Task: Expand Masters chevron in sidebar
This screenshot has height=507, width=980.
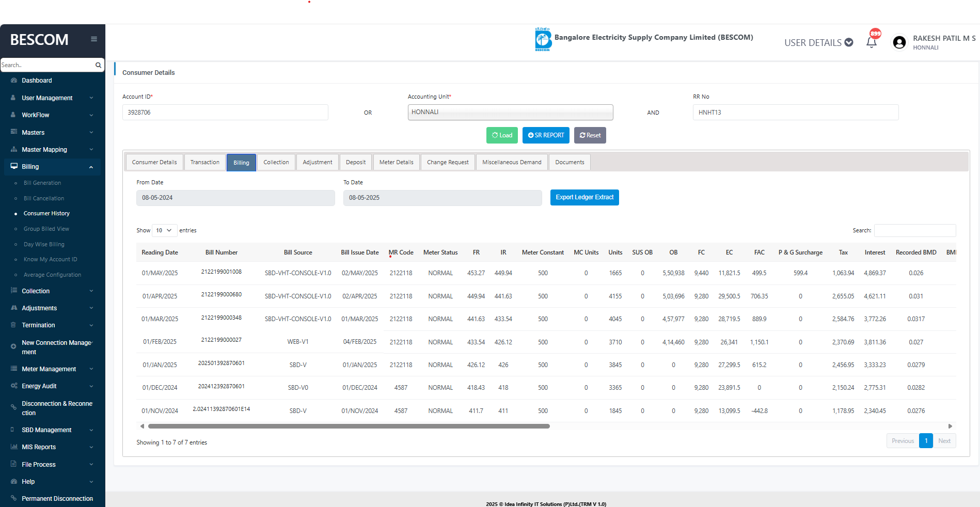Action: [x=91, y=133]
